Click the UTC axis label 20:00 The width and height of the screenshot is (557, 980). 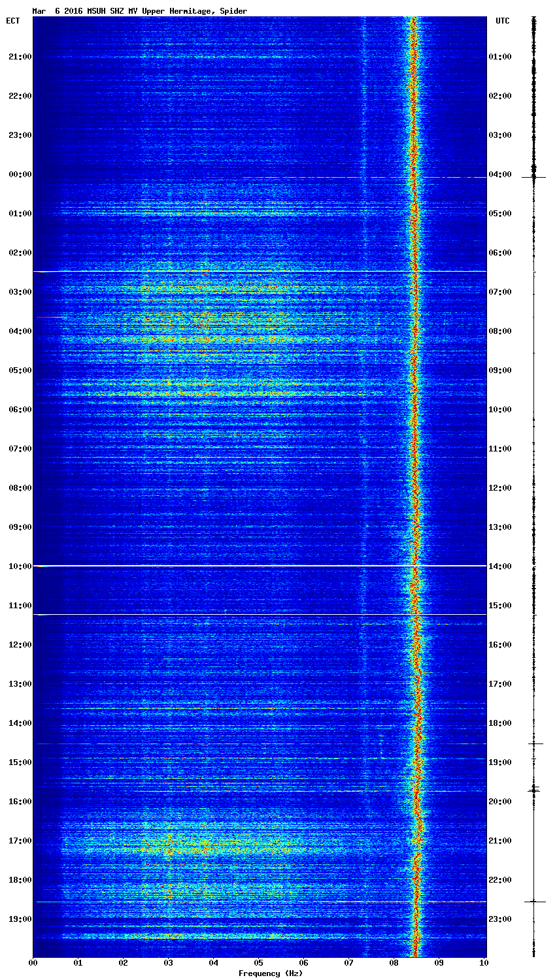pyautogui.click(x=500, y=802)
